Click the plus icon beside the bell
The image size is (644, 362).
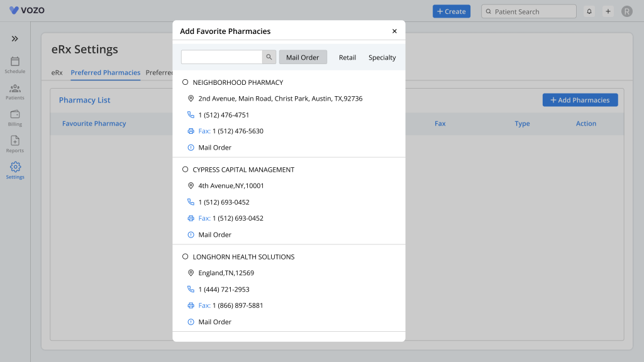[608, 11]
